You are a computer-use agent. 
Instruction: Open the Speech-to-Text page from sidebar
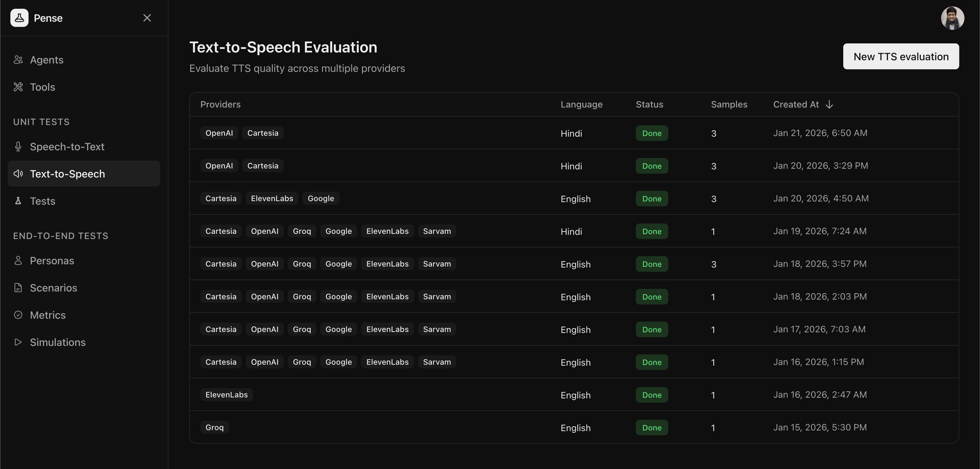click(x=67, y=146)
